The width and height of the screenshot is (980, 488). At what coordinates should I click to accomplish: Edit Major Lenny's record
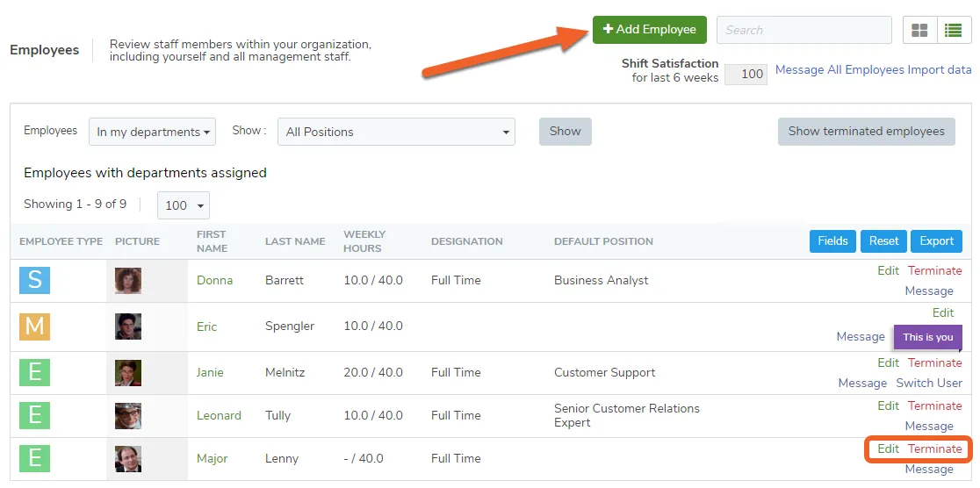coord(888,449)
